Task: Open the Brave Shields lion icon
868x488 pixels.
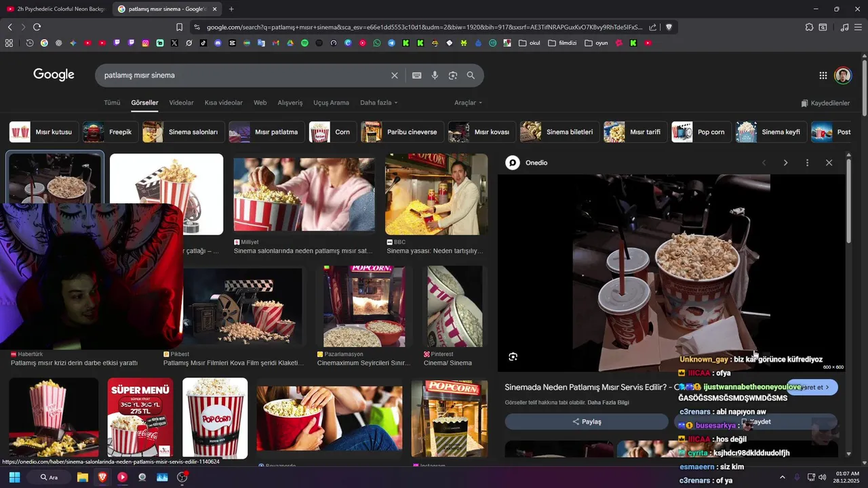Action: (669, 27)
